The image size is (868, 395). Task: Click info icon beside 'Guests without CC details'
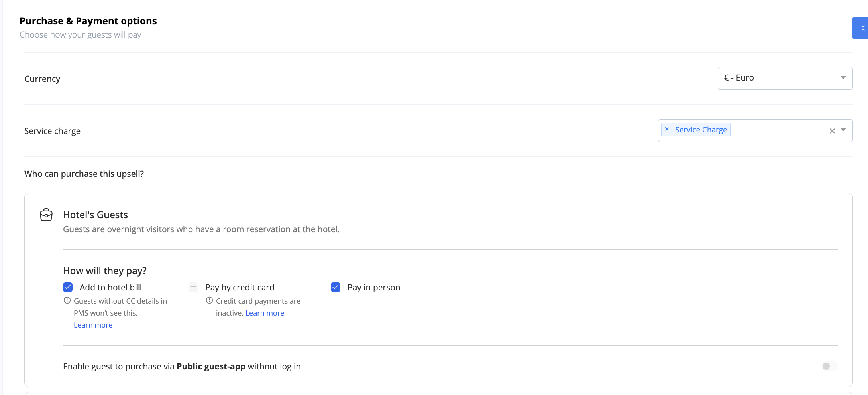click(x=67, y=301)
